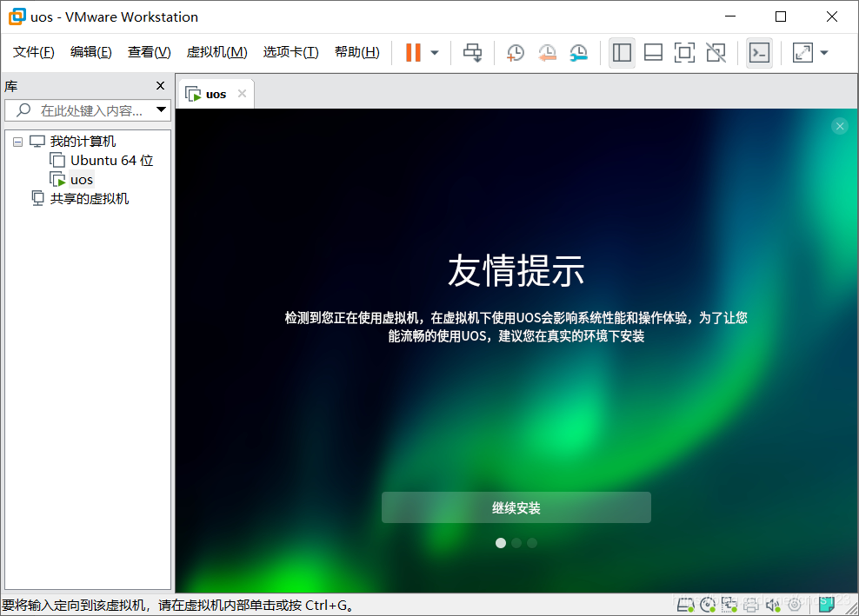Open the 选项卡(T) menu
Image resolution: width=859 pixels, height=616 pixels.
pos(290,52)
